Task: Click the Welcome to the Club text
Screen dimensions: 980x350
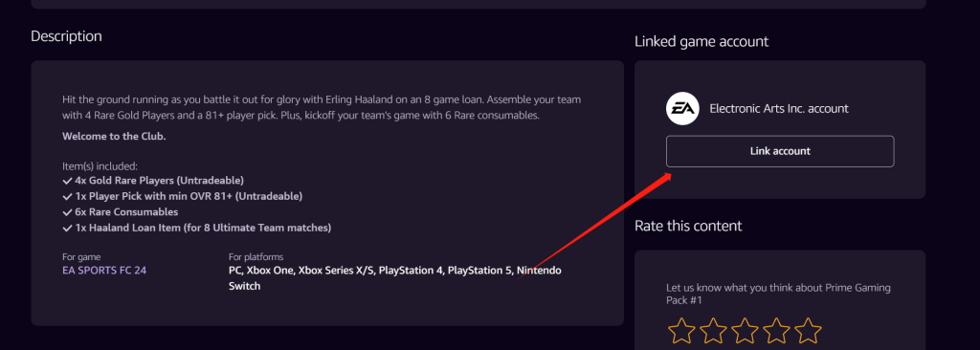Action: (x=115, y=136)
